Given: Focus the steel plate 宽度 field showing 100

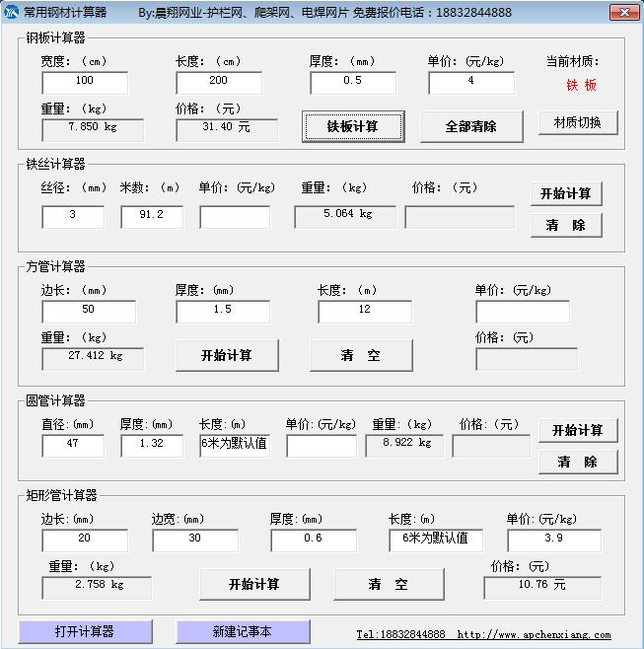Looking at the screenshot, I should [x=85, y=83].
